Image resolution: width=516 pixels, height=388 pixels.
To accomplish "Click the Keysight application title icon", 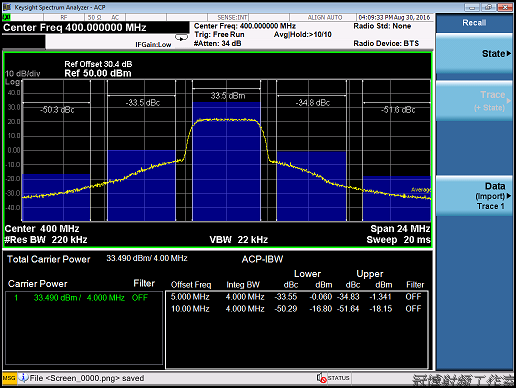I will click(x=8, y=7).
